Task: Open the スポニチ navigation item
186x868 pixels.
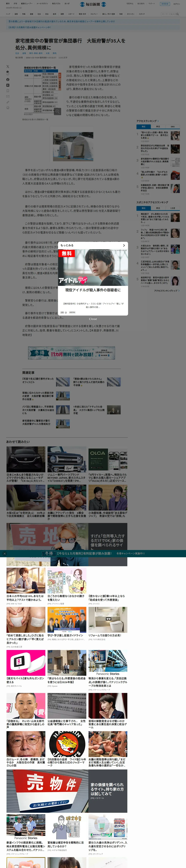Action: (x=142, y=14)
